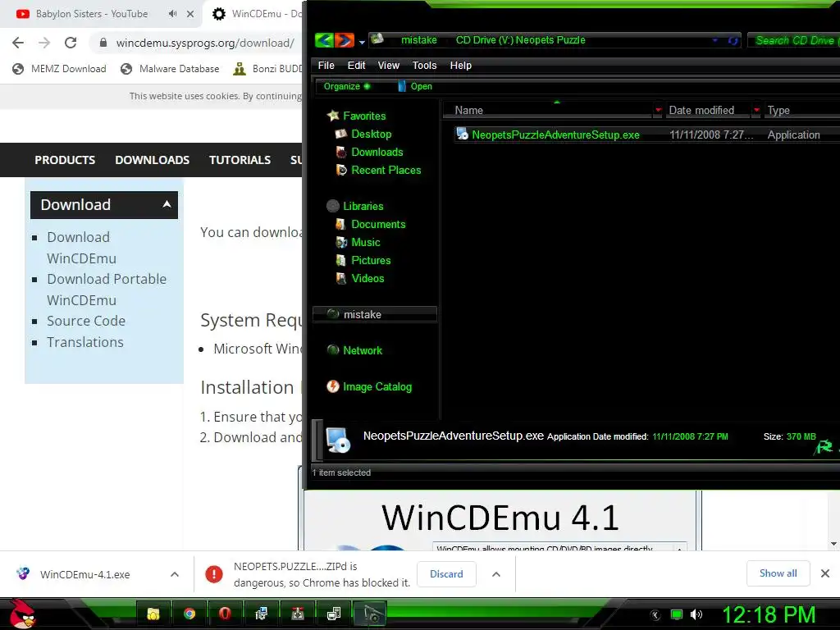
Task: Open the DOWNLOADS site menu
Action: 152,160
